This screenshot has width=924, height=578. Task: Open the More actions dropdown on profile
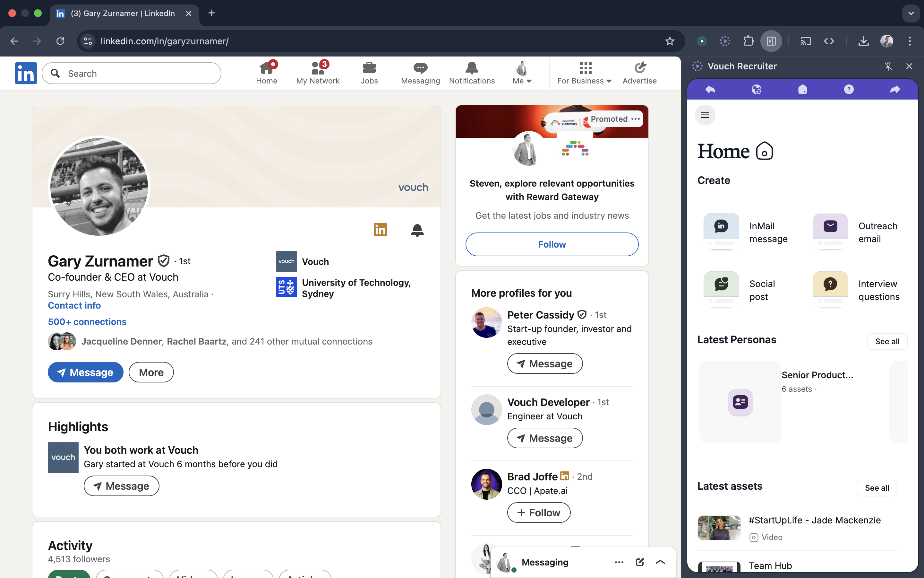tap(151, 372)
